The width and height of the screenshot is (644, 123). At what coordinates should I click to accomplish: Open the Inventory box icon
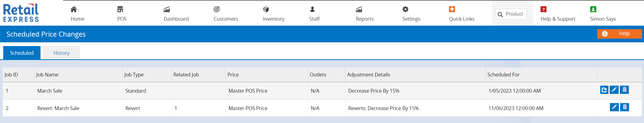[x=266, y=9]
